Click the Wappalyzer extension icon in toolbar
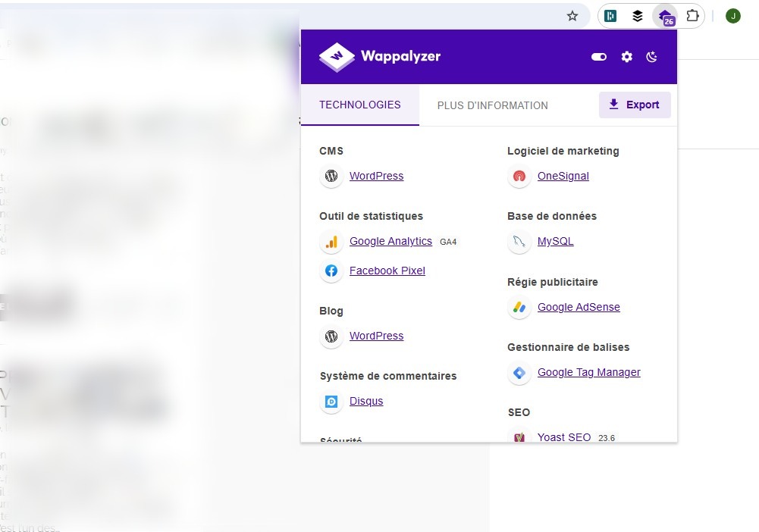This screenshot has width=759, height=532. [x=665, y=16]
